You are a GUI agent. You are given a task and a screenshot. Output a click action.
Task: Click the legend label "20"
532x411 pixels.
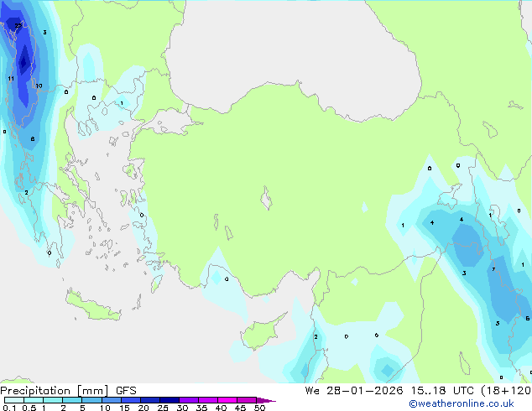pos(143,408)
